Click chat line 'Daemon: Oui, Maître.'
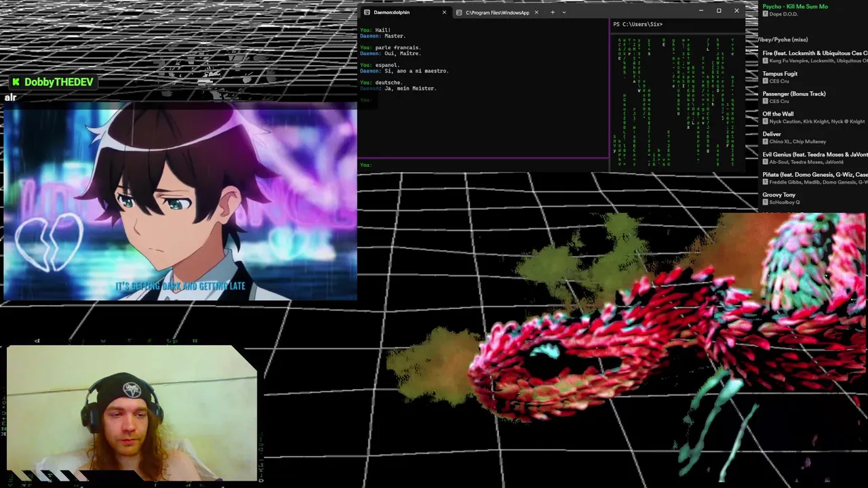The height and width of the screenshot is (488, 868). click(390, 54)
